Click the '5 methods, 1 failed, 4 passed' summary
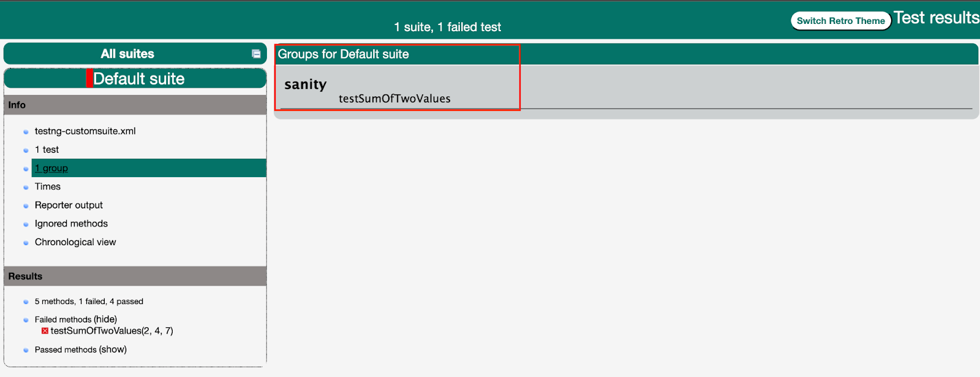The width and height of the screenshot is (980, 377). (x=89, y=302)
